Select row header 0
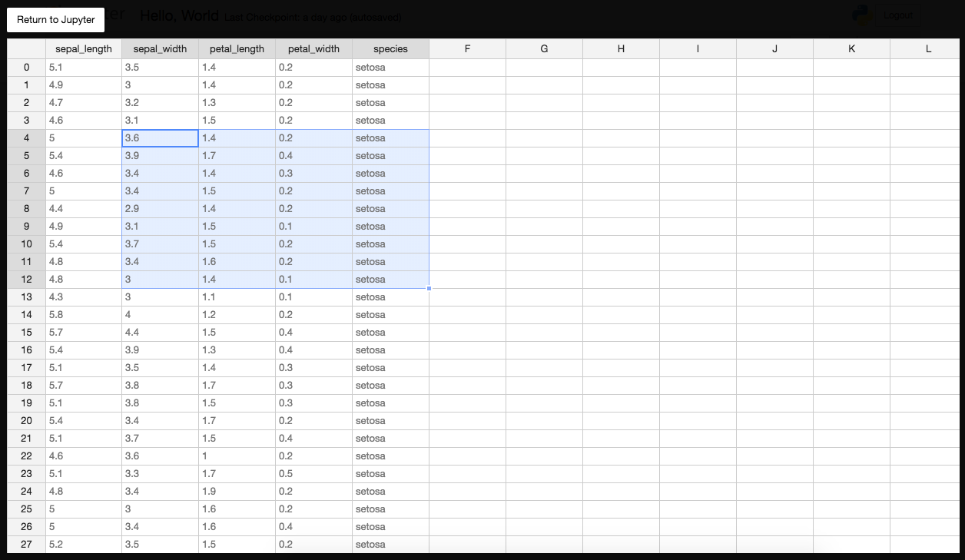The image size is (965, 560). [x=26, y=68]
